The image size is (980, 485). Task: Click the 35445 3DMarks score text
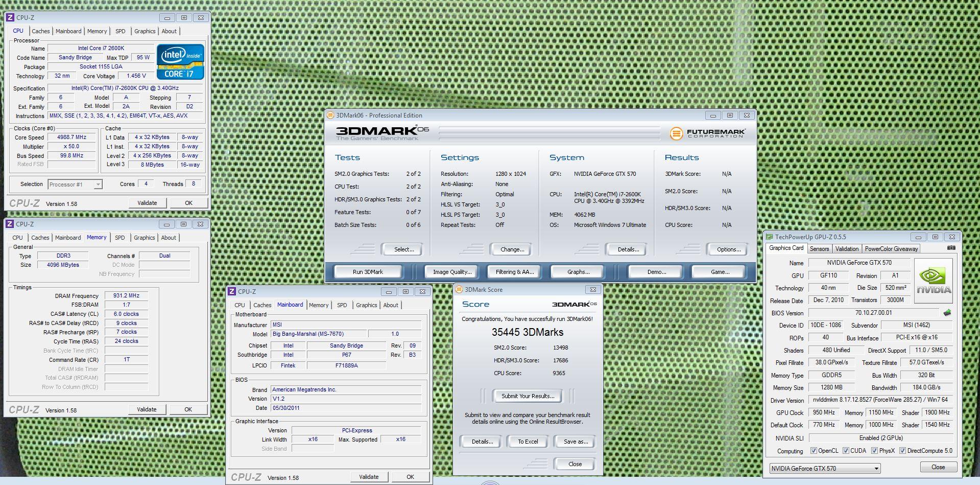point(528,332)
